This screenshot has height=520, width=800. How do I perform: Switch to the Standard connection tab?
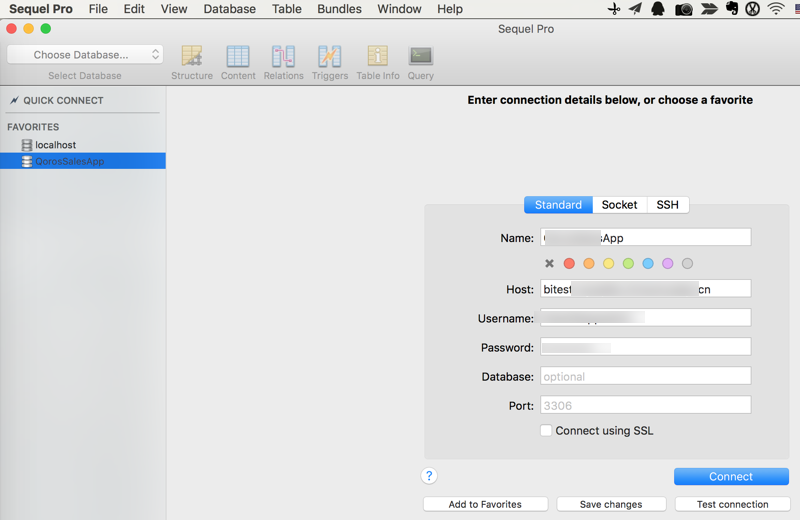(558, 205)
